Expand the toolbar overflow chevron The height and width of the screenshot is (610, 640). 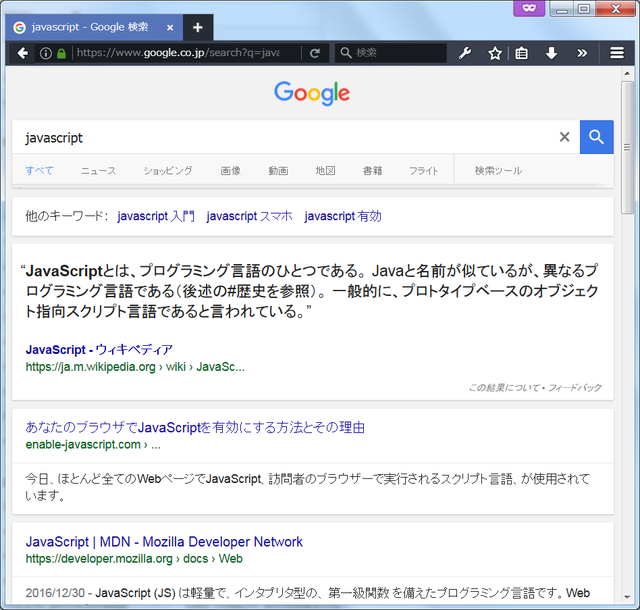pos(582,53)
